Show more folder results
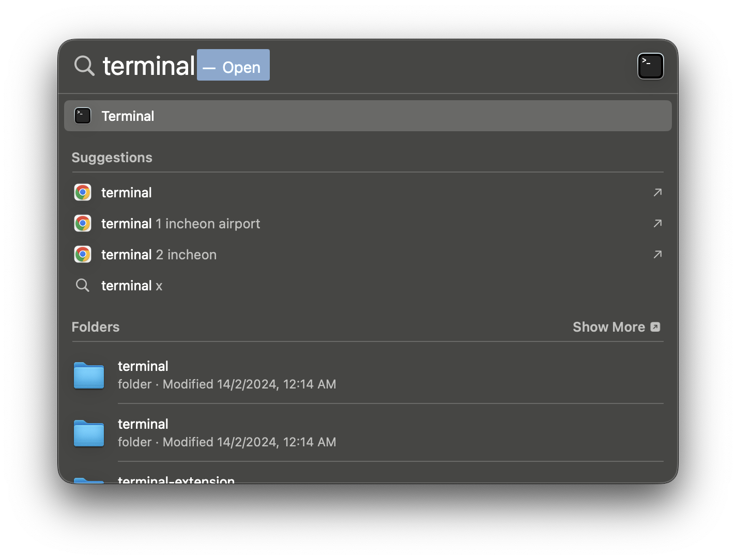This screenshot has width=736, height=560. click(x=616, y=327)
